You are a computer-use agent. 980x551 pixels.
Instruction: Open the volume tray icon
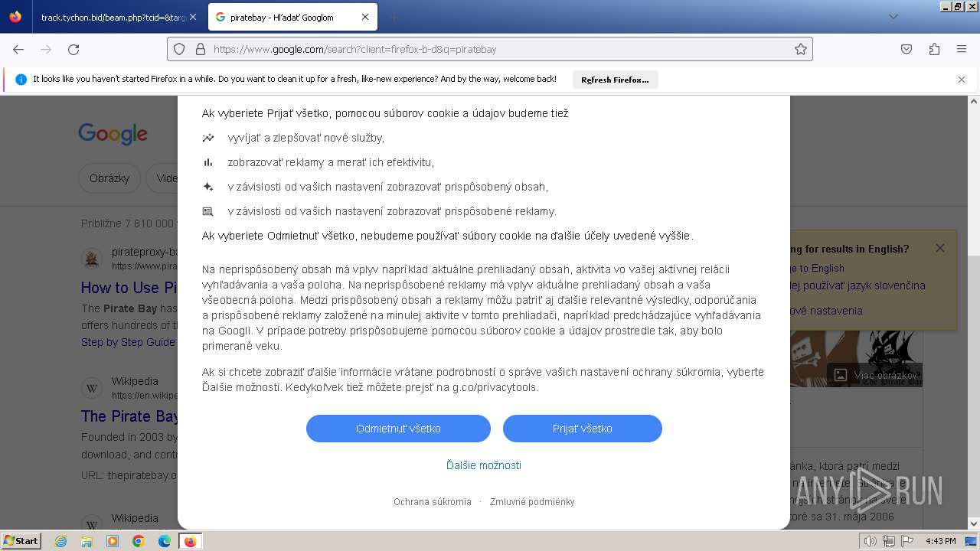coord(871,541)
